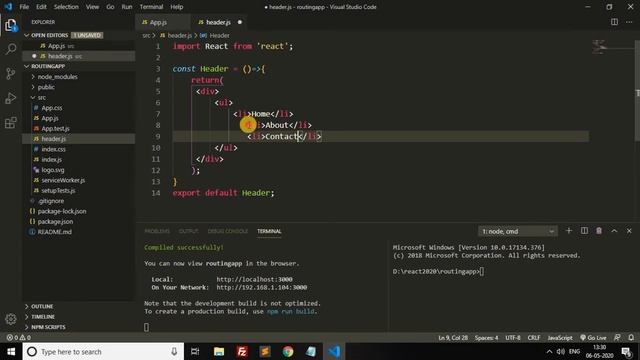The width and height of the screenshot is (640, 360).
Task: Open the Run and Debug view
Action: [x=11, y=98]
